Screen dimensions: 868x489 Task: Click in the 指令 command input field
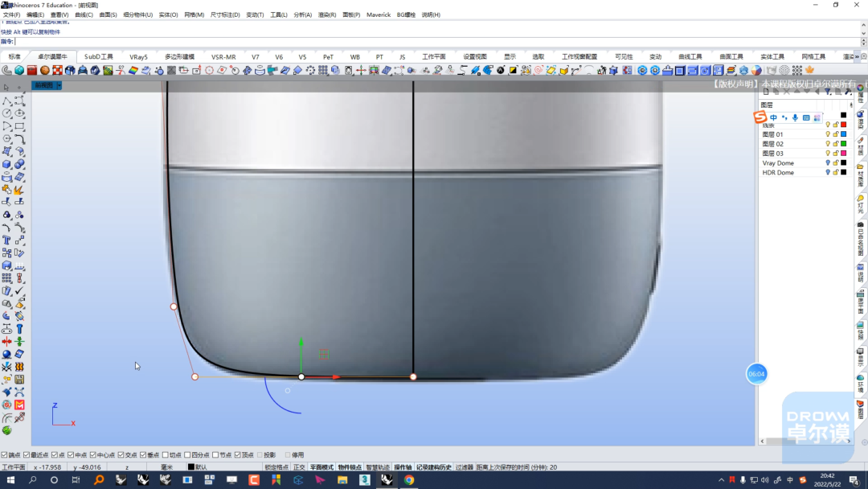tap(437, 42)
